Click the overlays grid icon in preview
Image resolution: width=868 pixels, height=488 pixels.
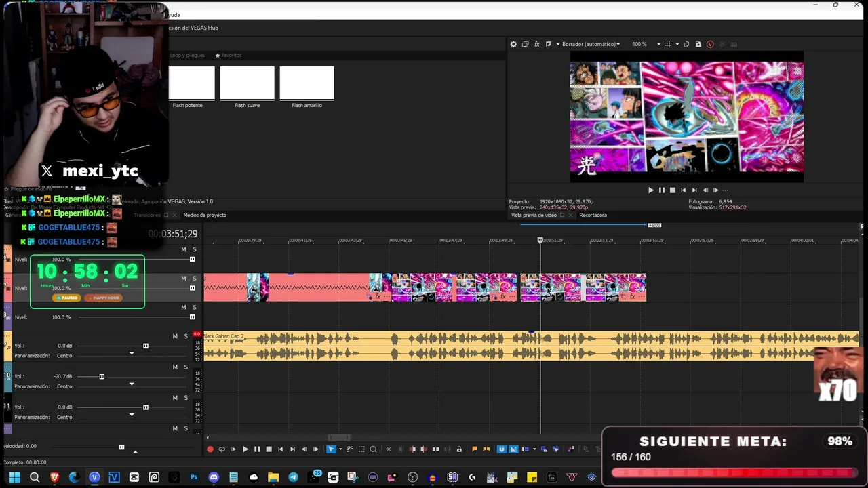668,44
